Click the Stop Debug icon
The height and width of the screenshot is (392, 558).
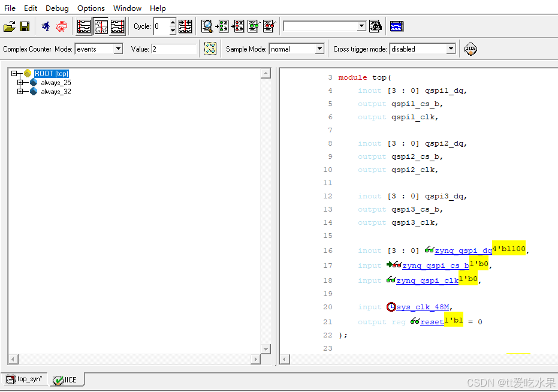pos(61,26)
